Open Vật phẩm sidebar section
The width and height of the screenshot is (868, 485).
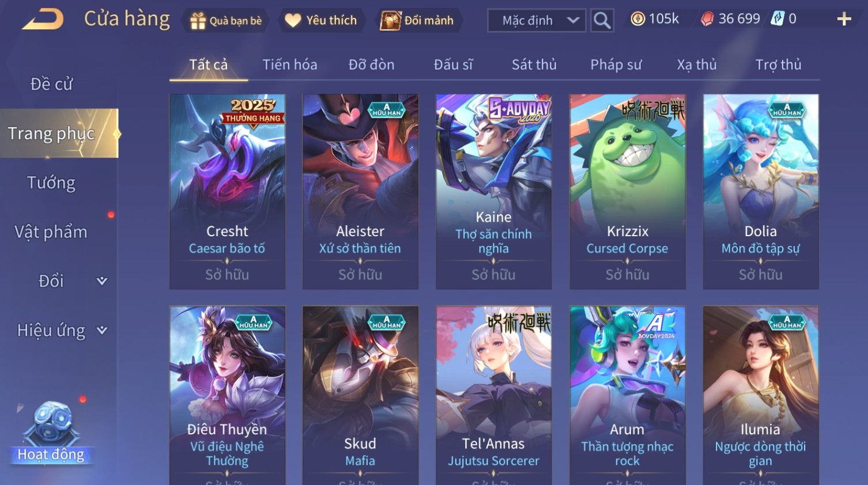pos(51,232)
